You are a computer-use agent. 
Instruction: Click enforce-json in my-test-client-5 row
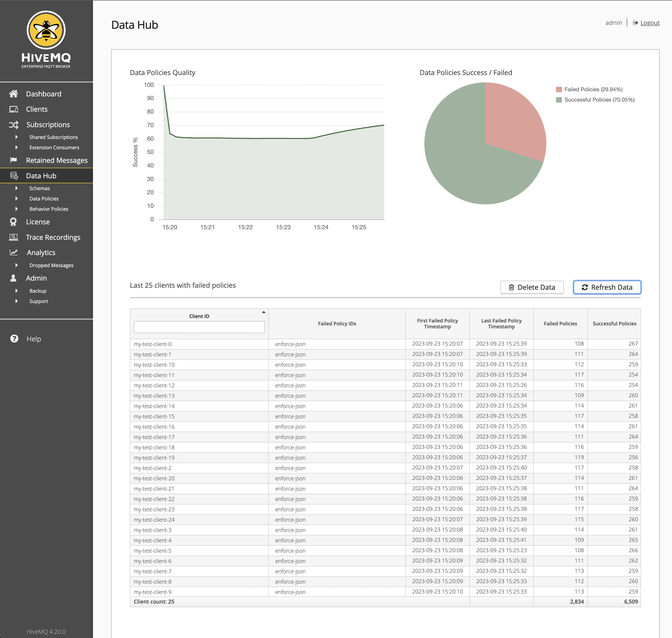290,551
